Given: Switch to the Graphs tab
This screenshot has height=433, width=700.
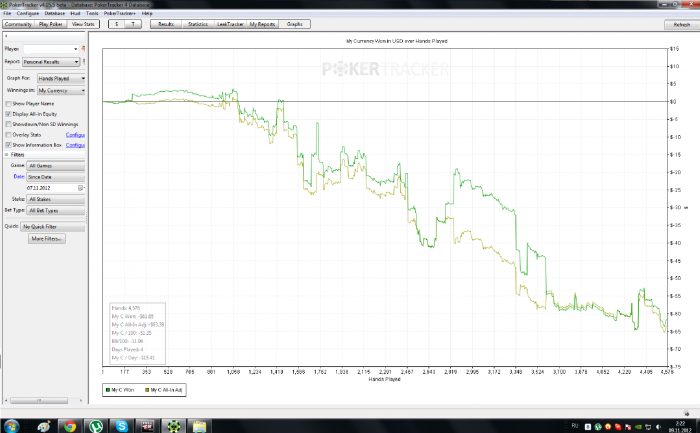Looking at the screenshot, I should [x=294, y=24].
